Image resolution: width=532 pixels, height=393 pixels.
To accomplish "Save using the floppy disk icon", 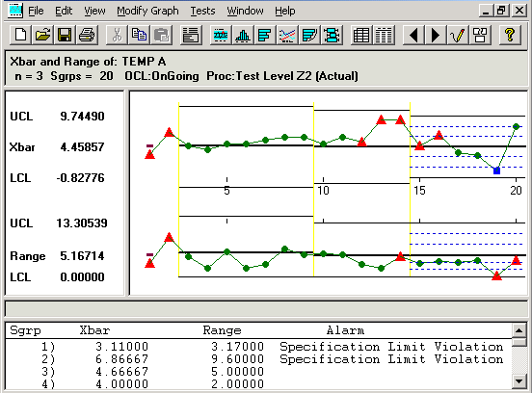I will [65, 35].
